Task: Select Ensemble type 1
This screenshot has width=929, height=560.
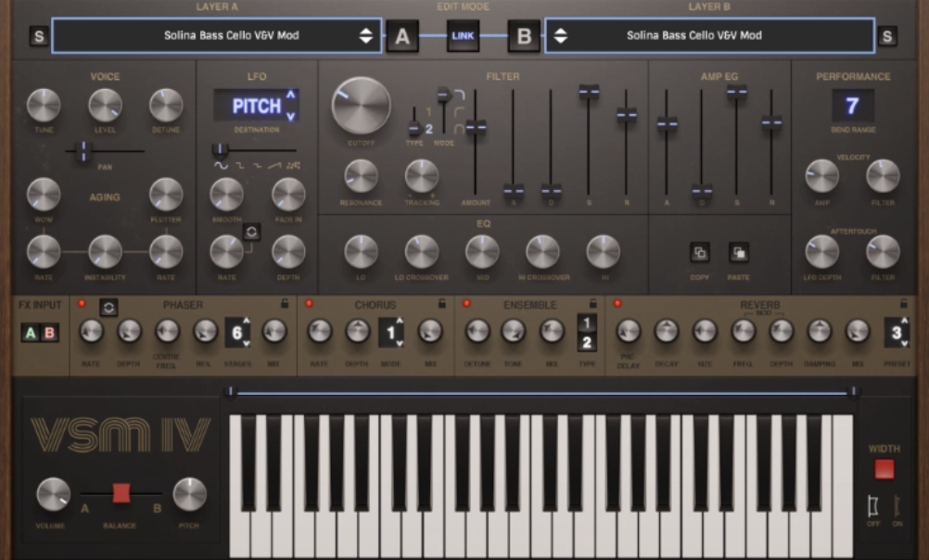Action: coord(587,324)
